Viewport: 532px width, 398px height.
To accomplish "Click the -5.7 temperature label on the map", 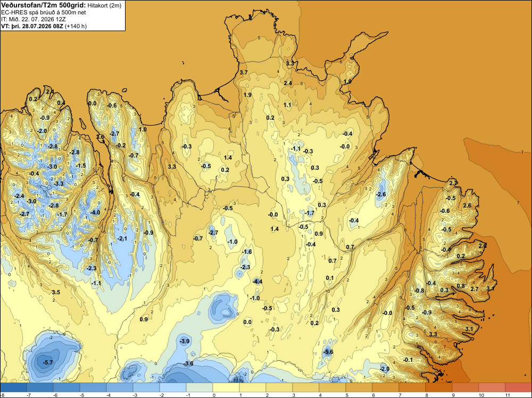I will tap(48, 362).
